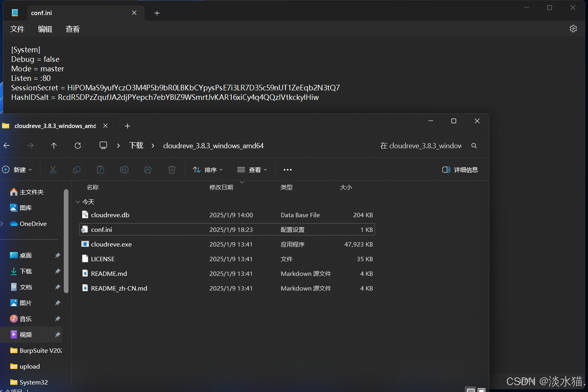Open the 文件 menu in Notepad
588x392 pixels.
point(17,29)
